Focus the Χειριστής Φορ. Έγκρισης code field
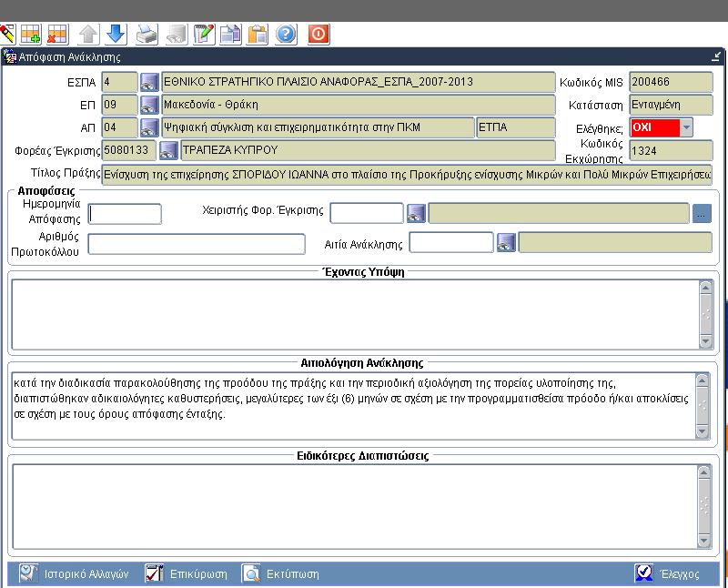 (367, 213)
